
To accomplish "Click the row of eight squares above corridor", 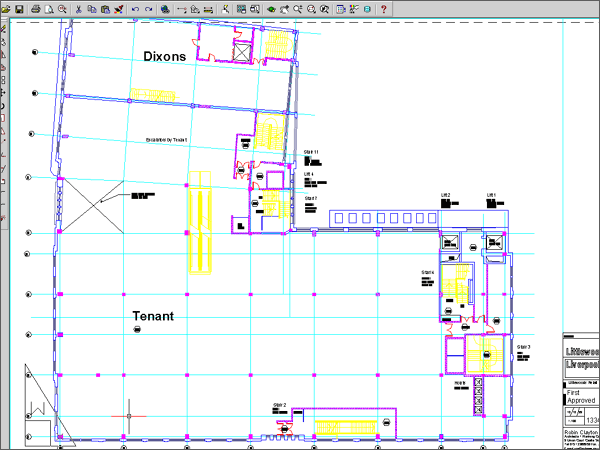I will tap(385, 218).
